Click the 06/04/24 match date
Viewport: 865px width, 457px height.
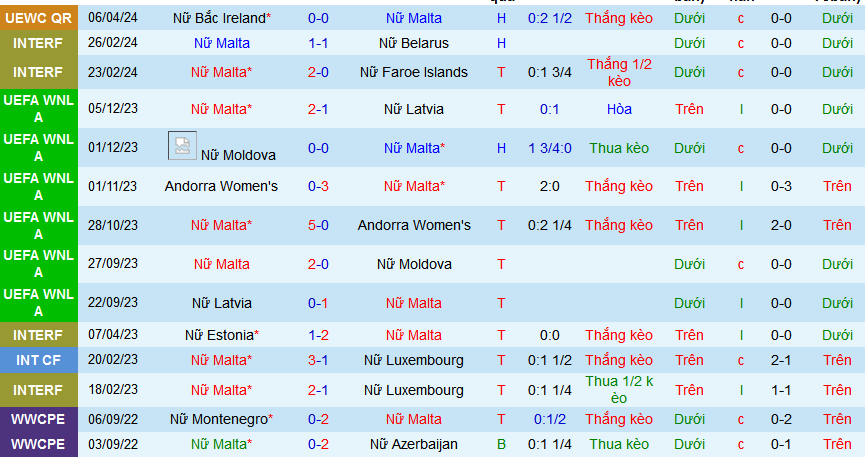click(113, 18)
